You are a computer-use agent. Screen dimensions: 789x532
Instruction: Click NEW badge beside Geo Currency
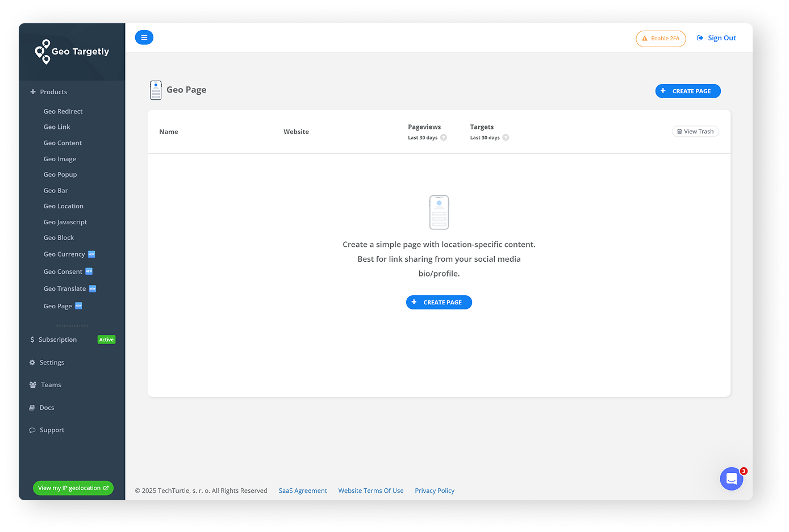[91, 254]
